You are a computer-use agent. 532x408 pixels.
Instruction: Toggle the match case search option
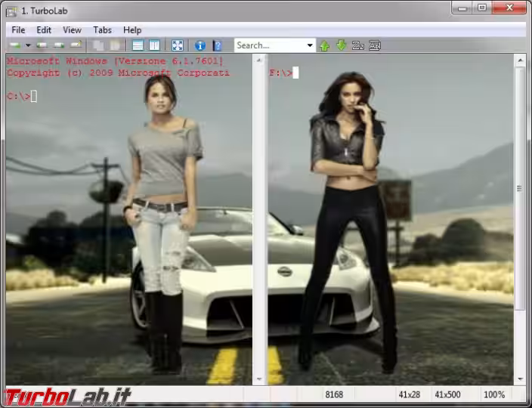tap(358, 45)
